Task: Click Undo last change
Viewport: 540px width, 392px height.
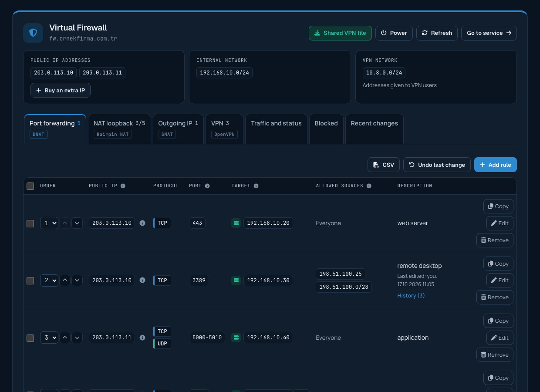Action: (x=437, y=165)
